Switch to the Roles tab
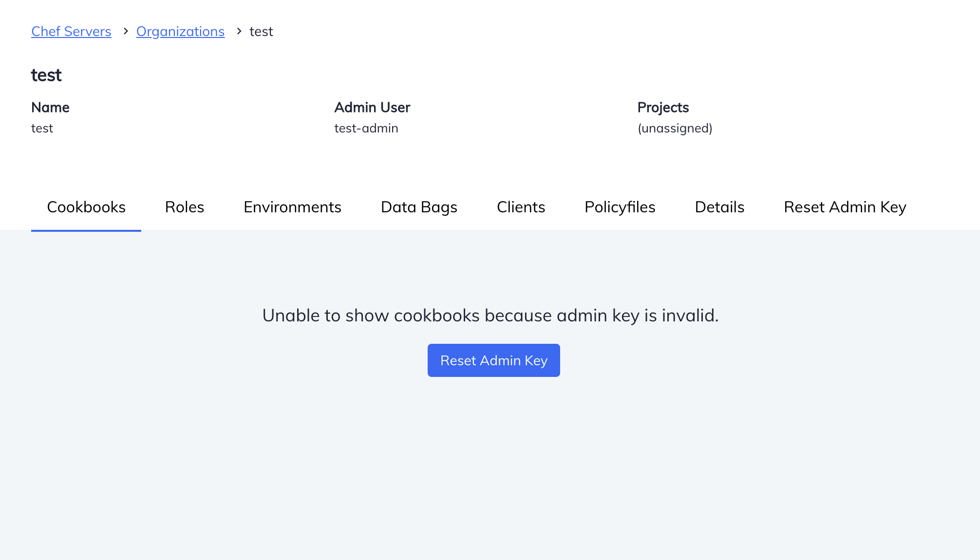The image size is (980, 560). click(x=184, y=207)
